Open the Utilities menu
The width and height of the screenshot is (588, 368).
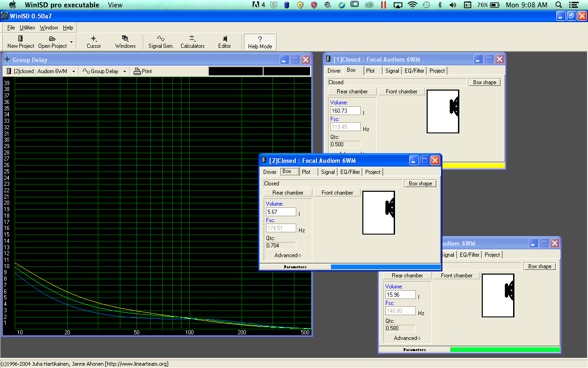pos(28,28)
